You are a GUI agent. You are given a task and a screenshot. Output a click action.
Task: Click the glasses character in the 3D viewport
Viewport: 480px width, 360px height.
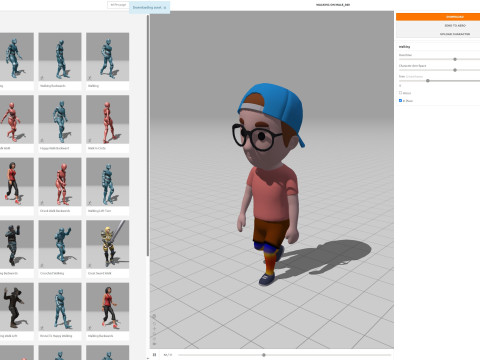[270, 183]
